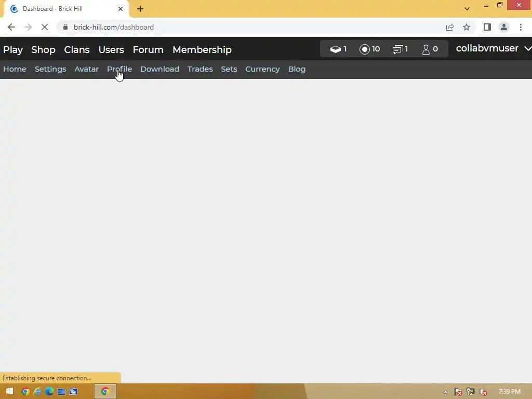Expand the collabvmuser account dropdown
Image resolution: width=532 pixels, height=399 pixels.
(493, 48)
